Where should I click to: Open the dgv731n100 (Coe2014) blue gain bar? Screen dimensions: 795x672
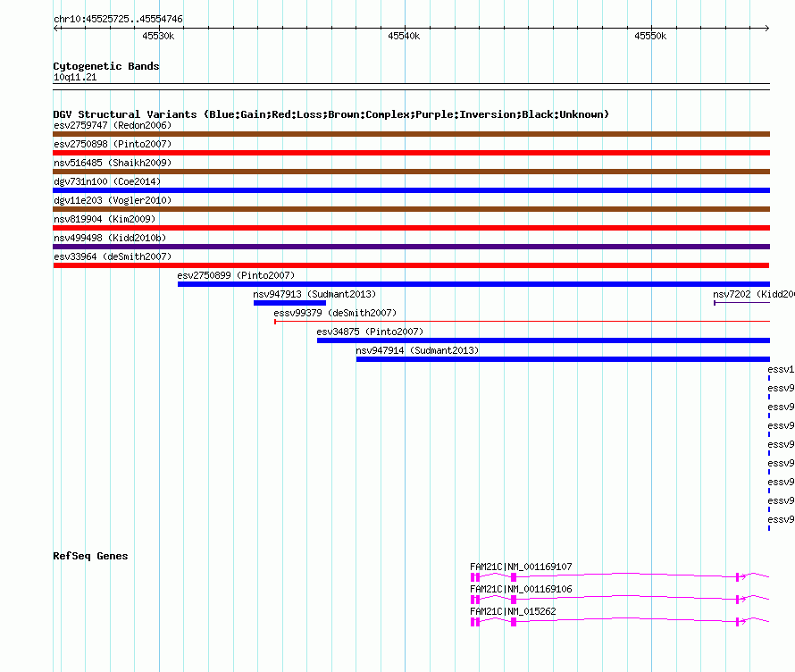[411, 190]
